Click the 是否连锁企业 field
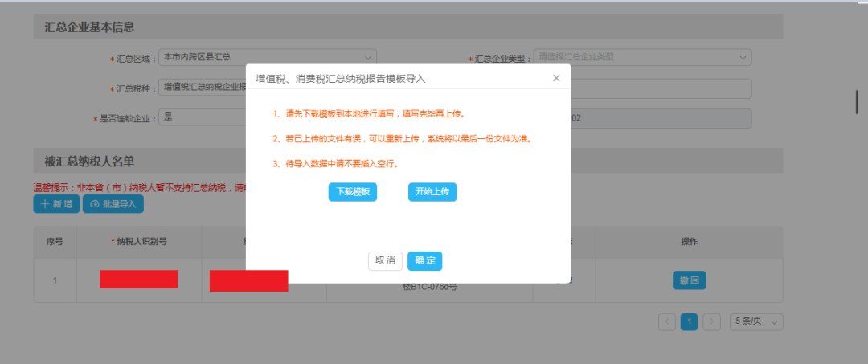 [x=203, y=117]
